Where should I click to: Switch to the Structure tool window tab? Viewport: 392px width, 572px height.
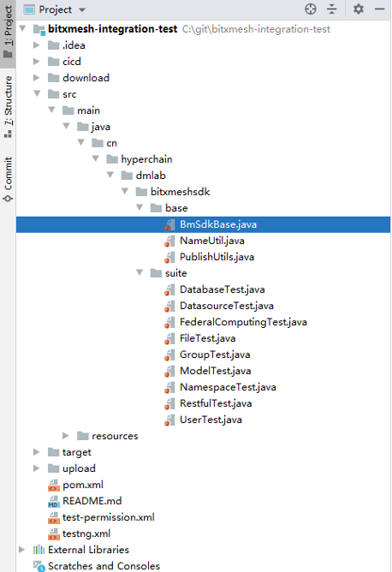[8, 107]
